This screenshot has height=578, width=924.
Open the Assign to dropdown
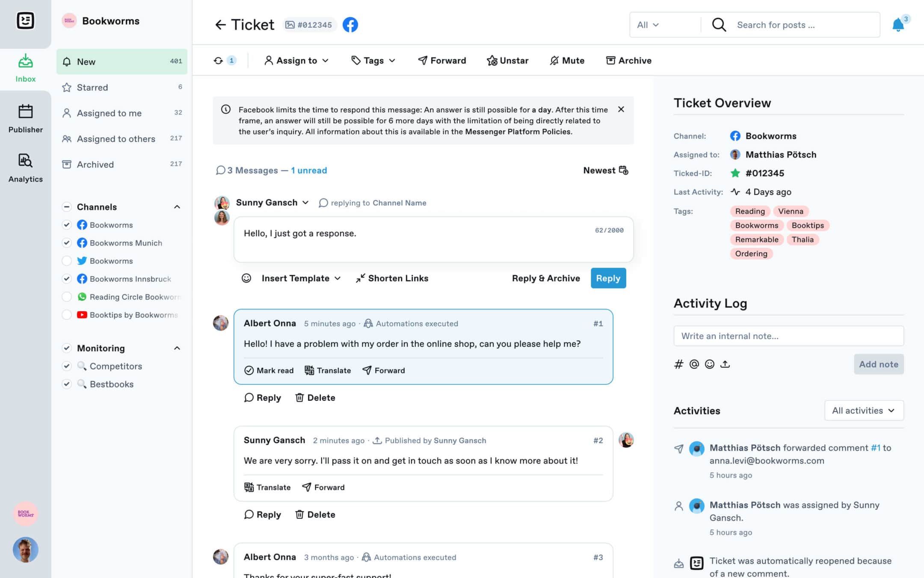coord(296,60)
